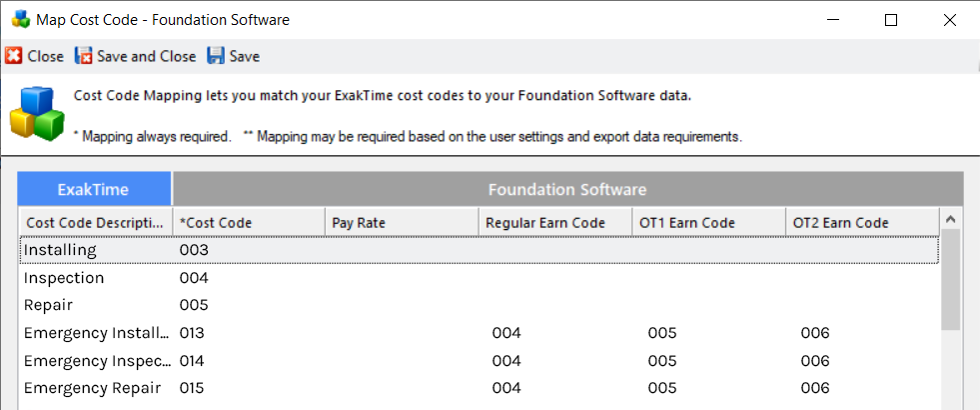Select the Emergency Inspec... row description

pyautogui.click(x=96, y=361)
